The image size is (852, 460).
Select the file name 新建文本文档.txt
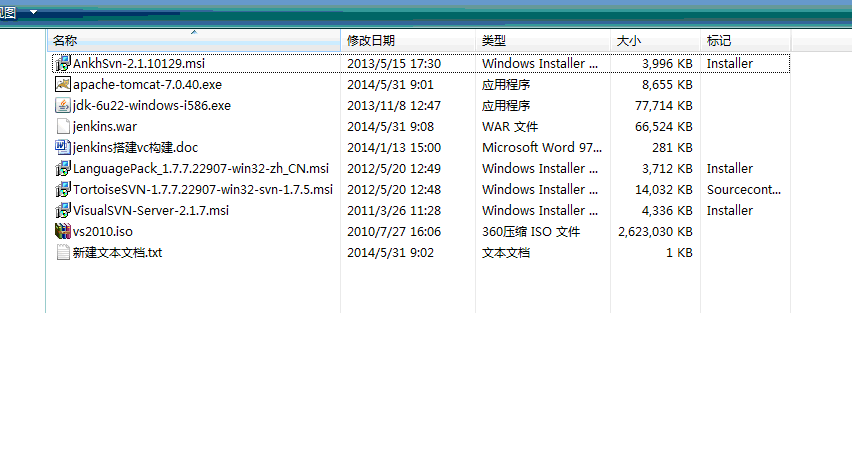tap(117, 253)
